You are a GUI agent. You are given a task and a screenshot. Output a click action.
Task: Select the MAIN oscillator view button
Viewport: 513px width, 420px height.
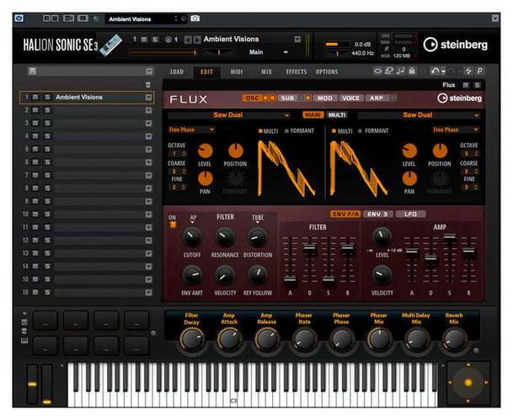point(313,115)
